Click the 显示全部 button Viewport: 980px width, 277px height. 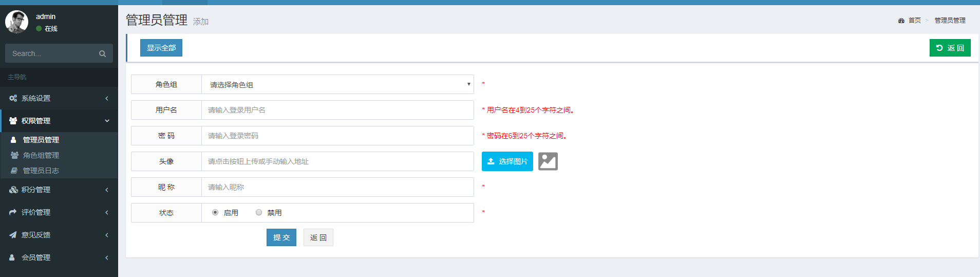pyautogui.click(x=161, y=48)
